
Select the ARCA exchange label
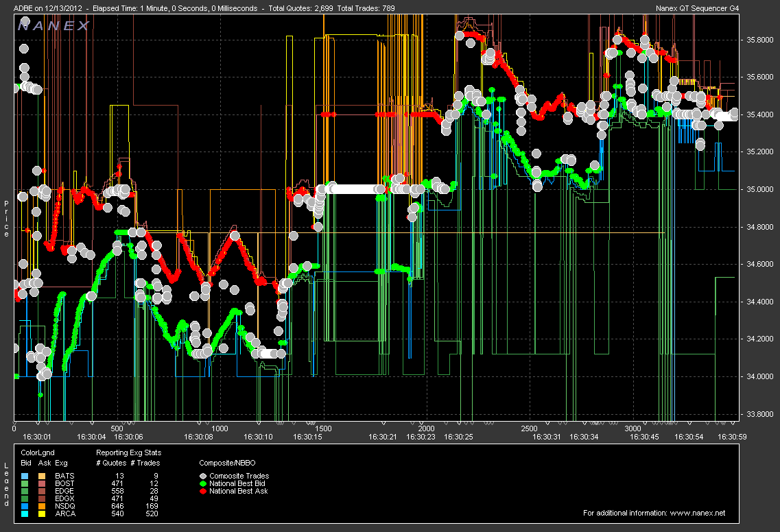pyautogui.click(x=65, y=513)
